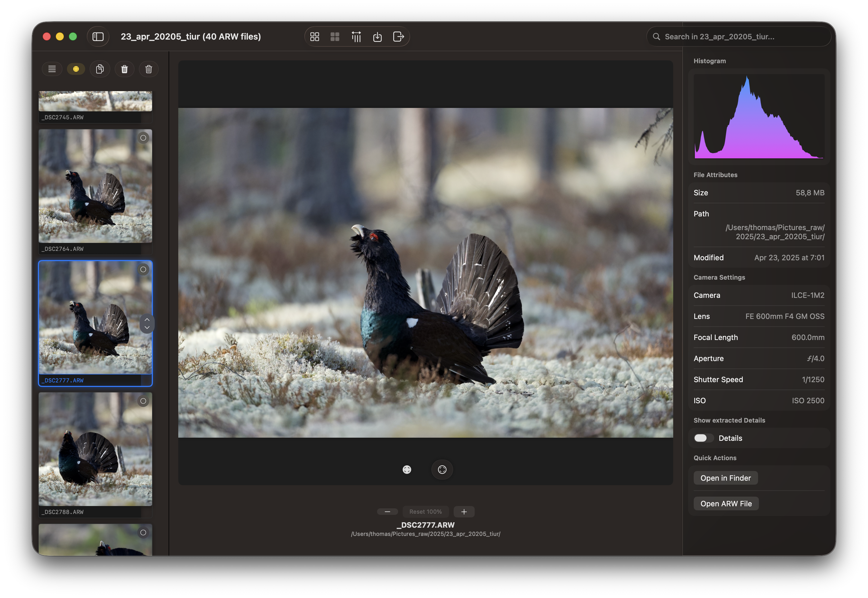Click the export arrow-out toolbar icon
This screenshot has height=598, width=868.
(x=398, y=37)
